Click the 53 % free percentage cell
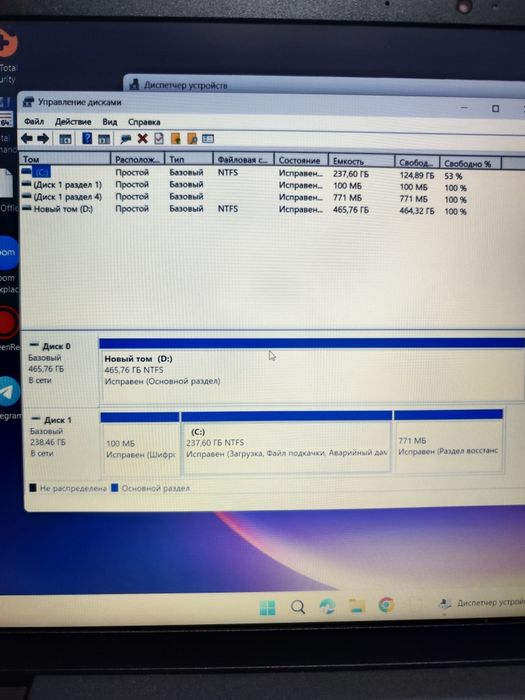 click(453, 176)
